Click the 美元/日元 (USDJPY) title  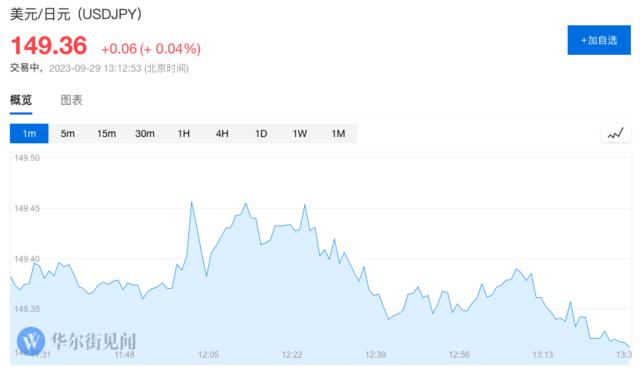click(76, 14)
